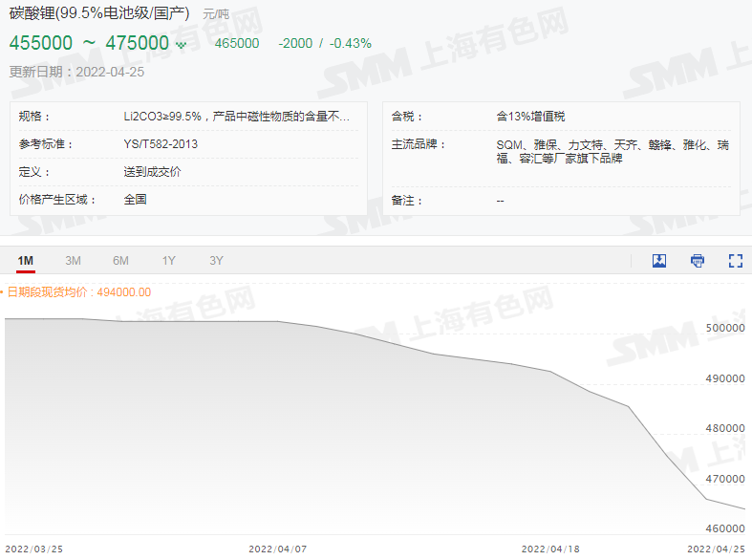
Task: Switch the chart to 6M range
Action: coord(120,261)
